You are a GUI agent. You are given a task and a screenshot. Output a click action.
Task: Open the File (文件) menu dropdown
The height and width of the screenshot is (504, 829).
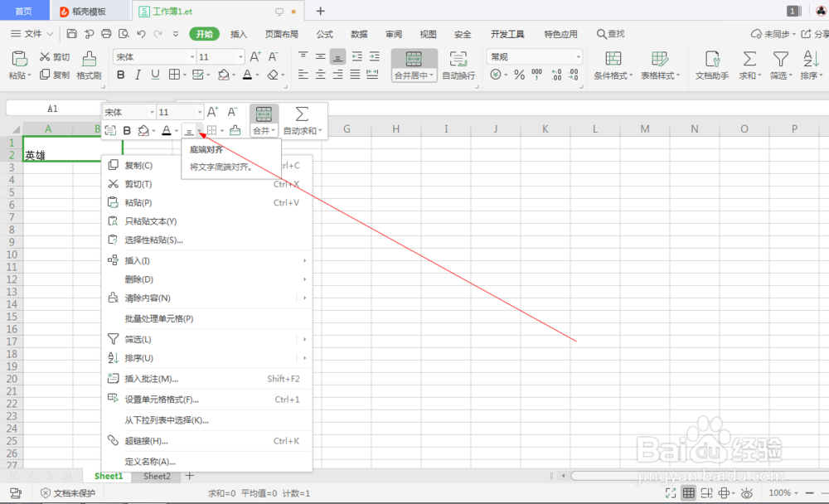point(32,34)
